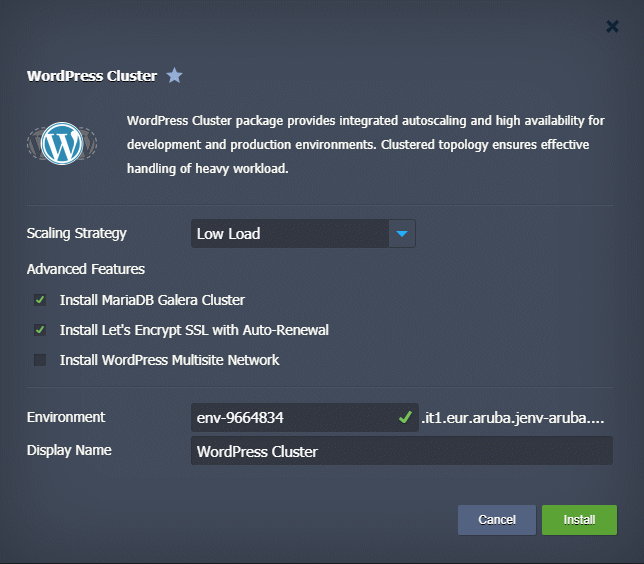The height and width of the screenshot is (564, 644).
Task: Open the Scaling Strategy dropdown arrow
Action: coord(402,234)
